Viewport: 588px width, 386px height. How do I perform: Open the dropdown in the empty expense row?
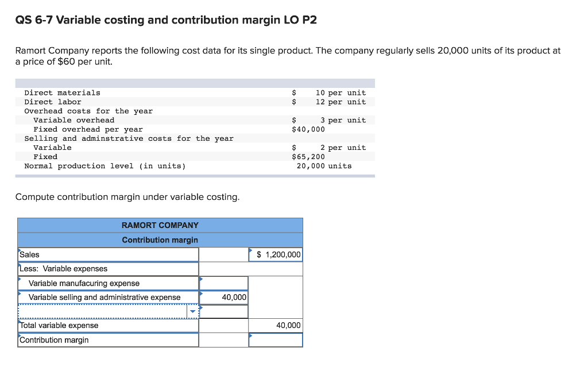tap(194, 311)
